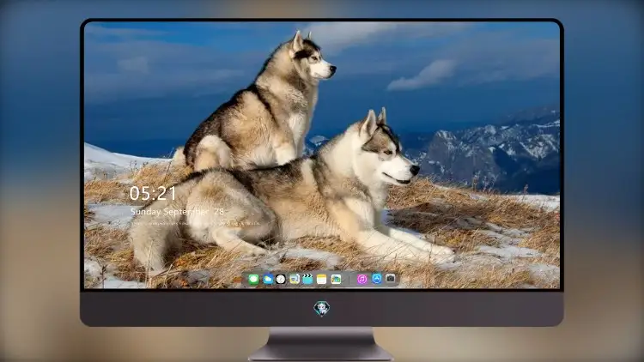Launch the clapperboard video app icon
This screenshot has width=644, height=362.
[x=307, y=280]
